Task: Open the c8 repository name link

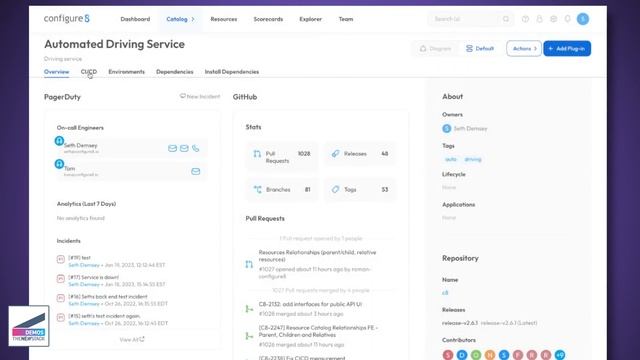Action: [x=445, y=293]
